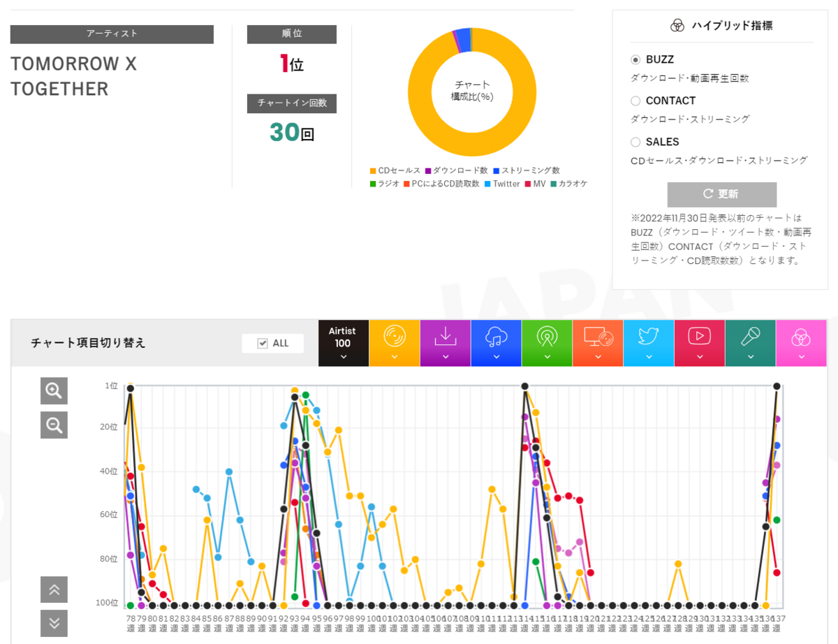Viewport: 838px width, 644px height.
Task: Select the BUZZ radio option
Action: coord(635,60)
